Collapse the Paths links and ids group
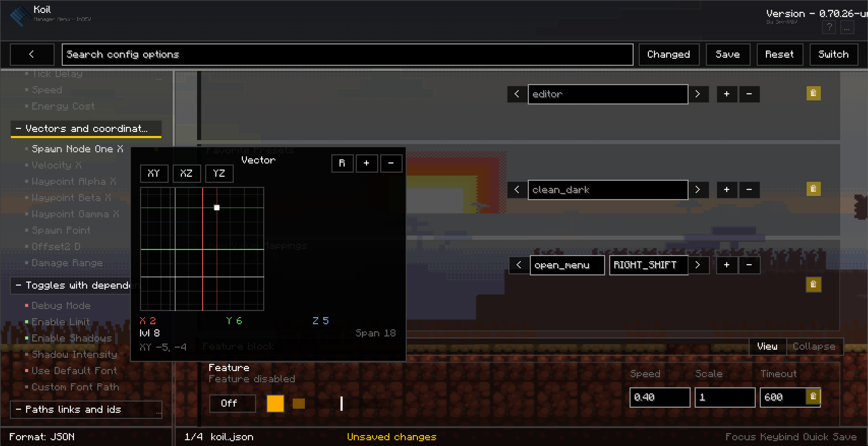 click(86, 410)
